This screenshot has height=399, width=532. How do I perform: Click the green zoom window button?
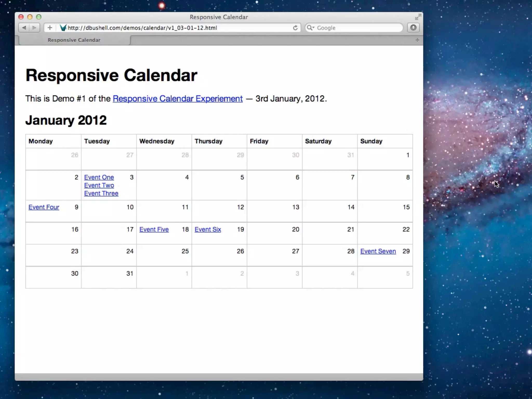[x=39, y=17]
